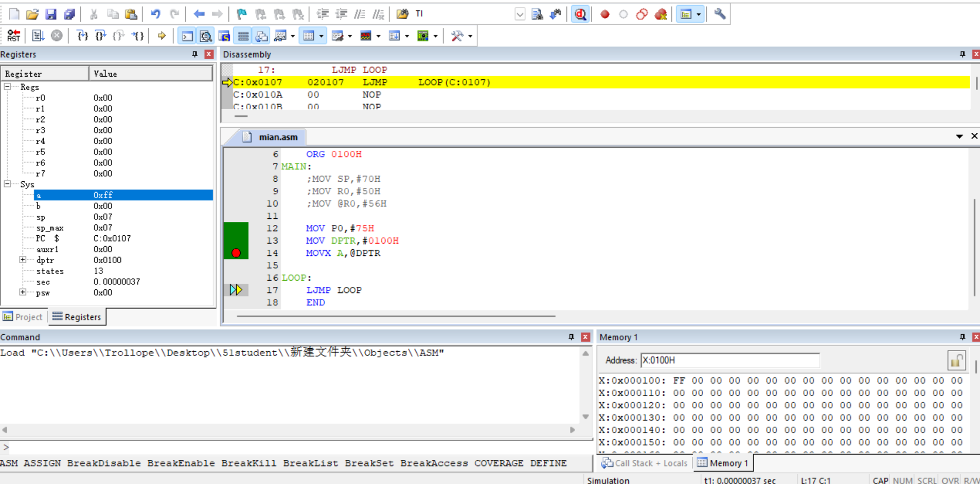Collapse the Sys tree group
Image resolution: width=980 pixels, height=484 pixels.
(x=8, y=184)
